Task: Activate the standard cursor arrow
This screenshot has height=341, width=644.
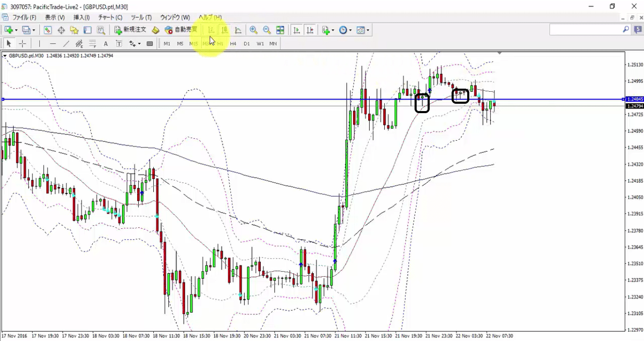Action: point(9,44)
